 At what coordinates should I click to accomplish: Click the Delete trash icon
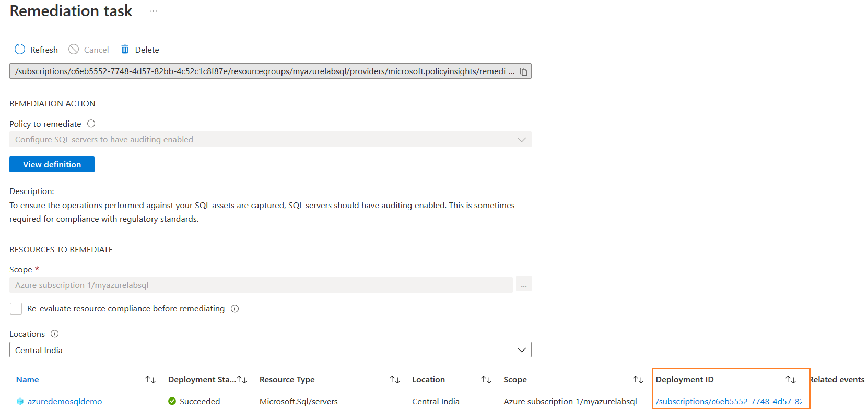(125, 50)
